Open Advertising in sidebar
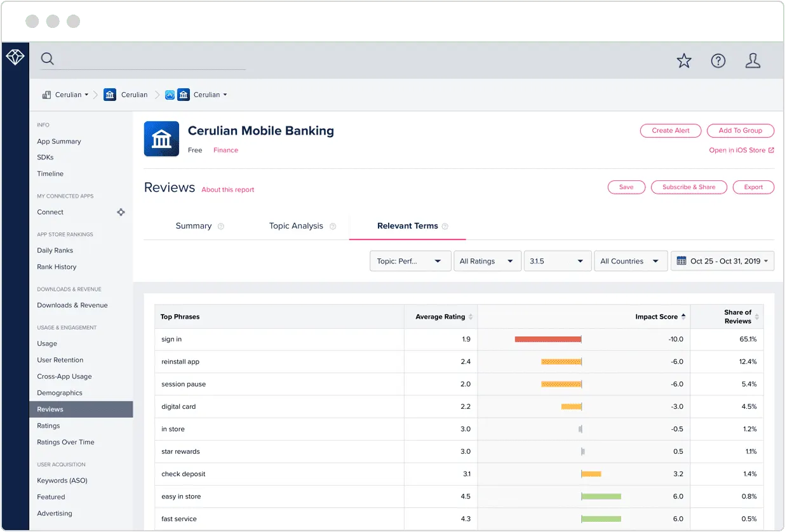The height and width of the screenshot is (532, 785). coord(55,514)
